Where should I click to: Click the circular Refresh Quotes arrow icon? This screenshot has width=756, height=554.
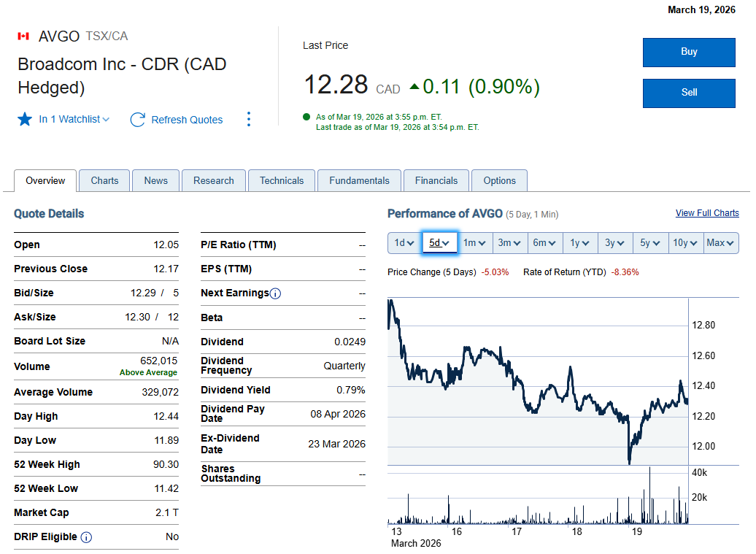coord(137,120)
